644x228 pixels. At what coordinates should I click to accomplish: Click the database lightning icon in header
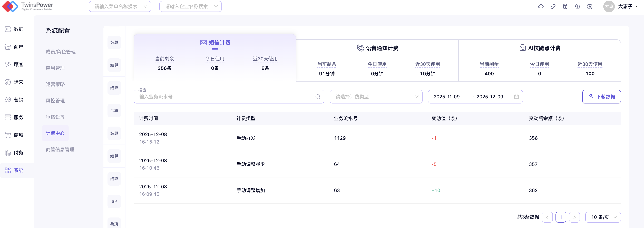coord(565,6)
